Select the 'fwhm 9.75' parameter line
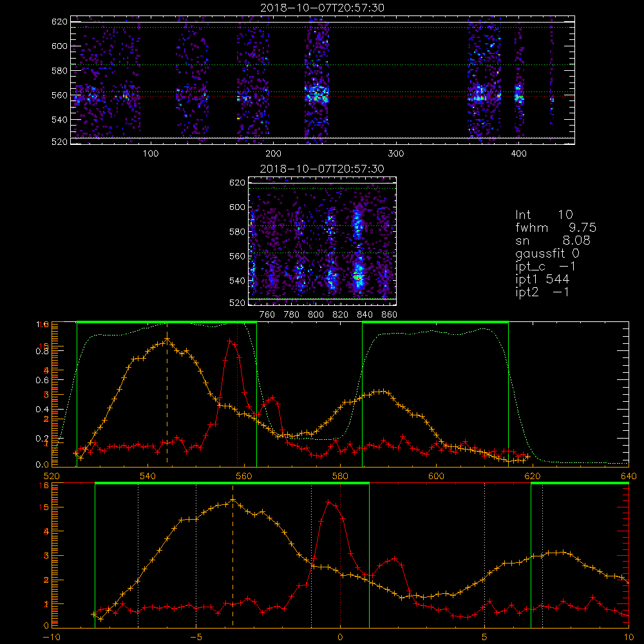This screenshot has height=644, width=644. pyautogui.click(x=556, y=227)
